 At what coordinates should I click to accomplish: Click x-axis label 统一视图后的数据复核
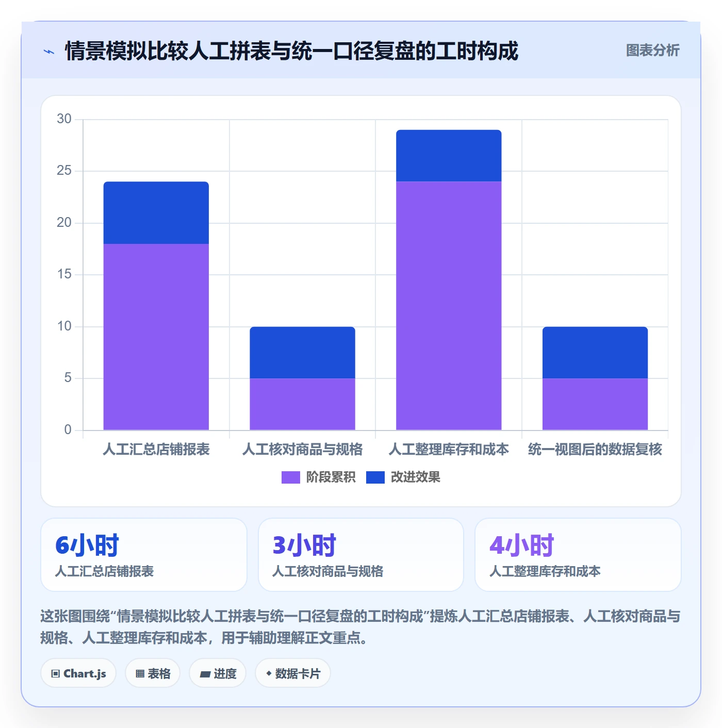pyautogui.click(x=595, y=450)
